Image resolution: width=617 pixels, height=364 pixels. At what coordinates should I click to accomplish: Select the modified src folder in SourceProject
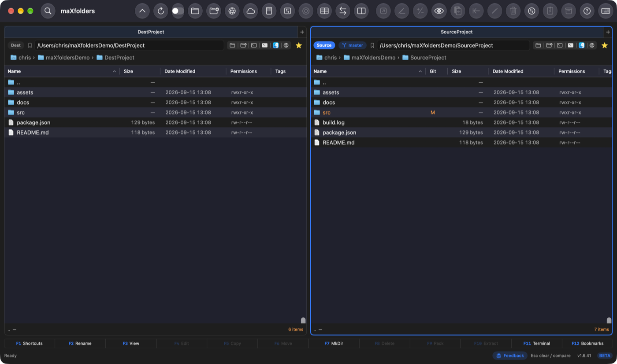click(461, 113)
